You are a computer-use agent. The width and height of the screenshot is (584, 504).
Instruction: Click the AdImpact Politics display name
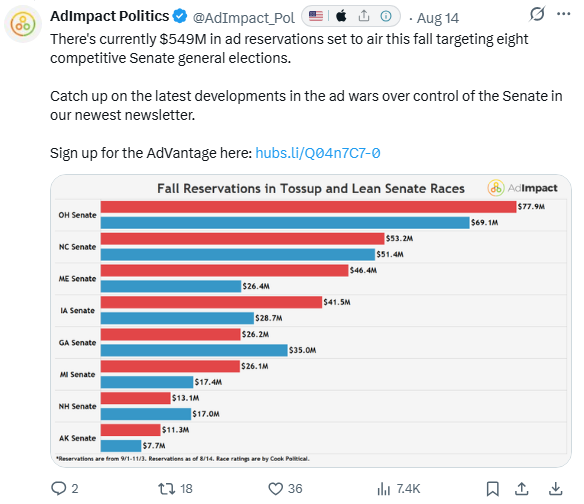tap(110, 16)
